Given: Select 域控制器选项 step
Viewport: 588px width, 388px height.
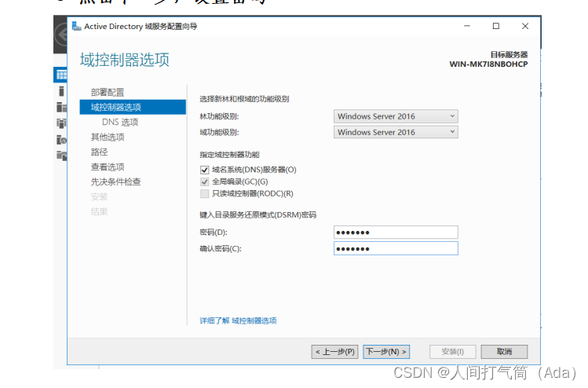Looking at the screenshot, I should [x=133, y=107].
